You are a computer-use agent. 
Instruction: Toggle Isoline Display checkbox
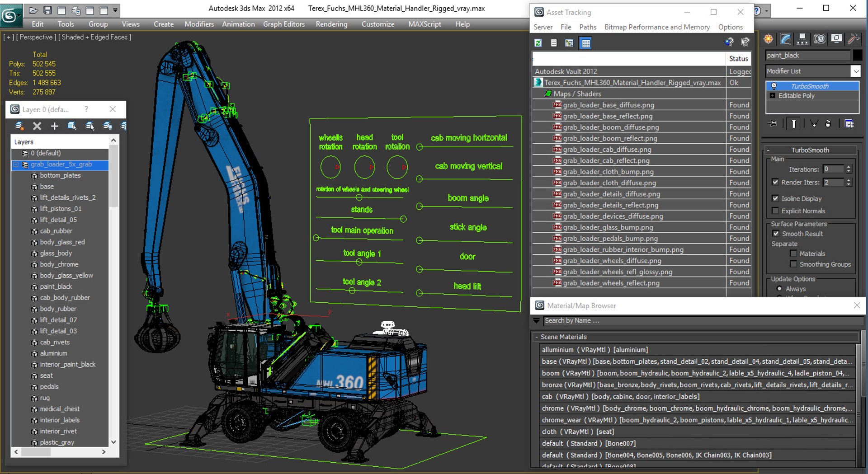775,198
